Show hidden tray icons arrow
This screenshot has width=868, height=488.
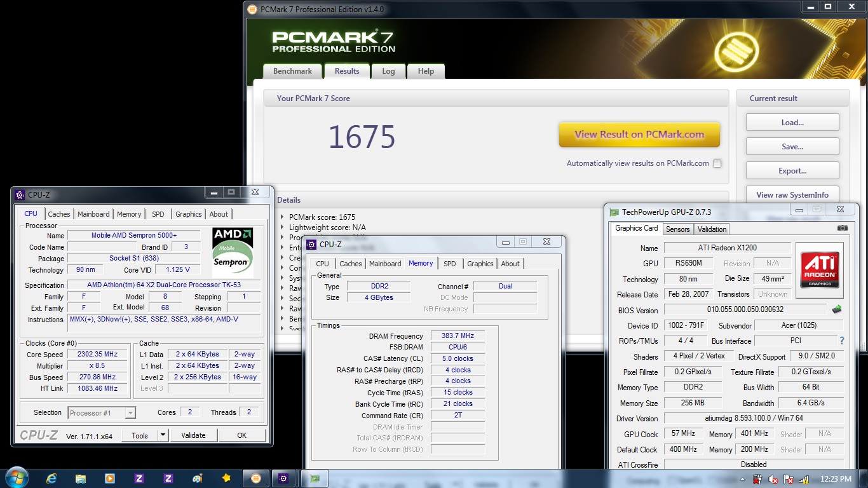coord(742,479)
